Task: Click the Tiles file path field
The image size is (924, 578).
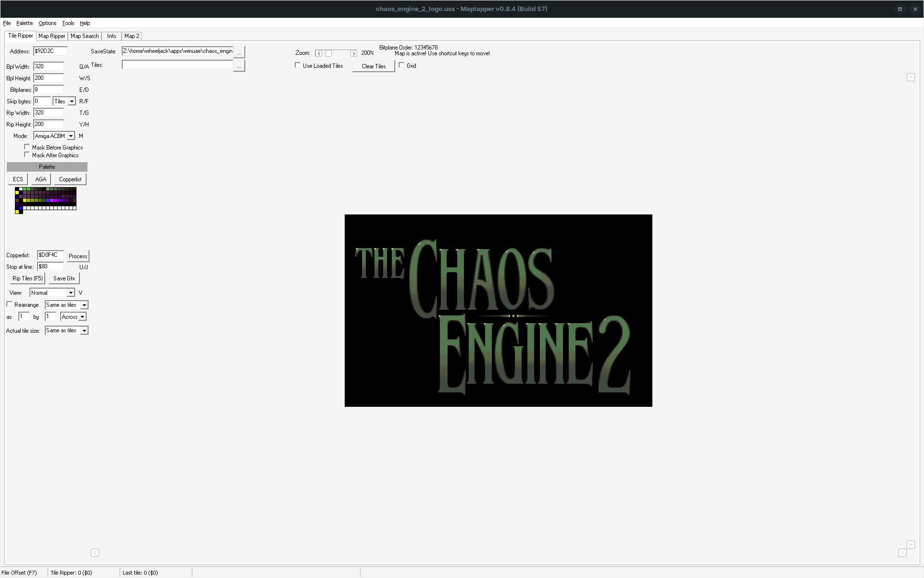Action: point(177,64)
